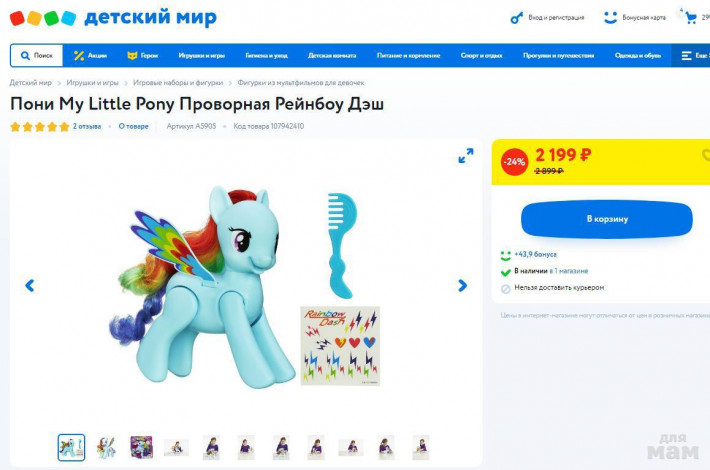Select the packaged toy box thumbnail

[141, 447]
